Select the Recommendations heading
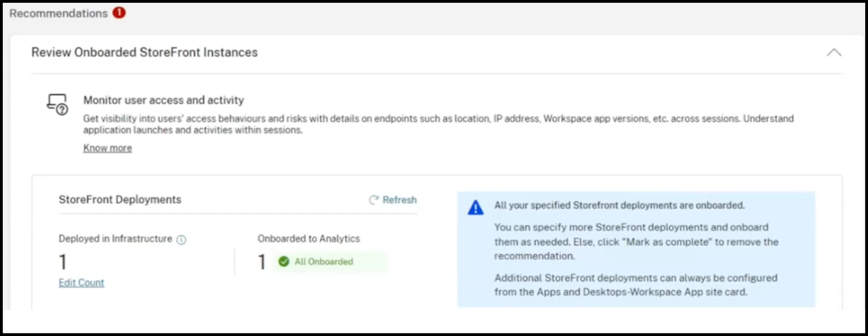This screenshot has width=868, height=336. click(x=59, y=13)
